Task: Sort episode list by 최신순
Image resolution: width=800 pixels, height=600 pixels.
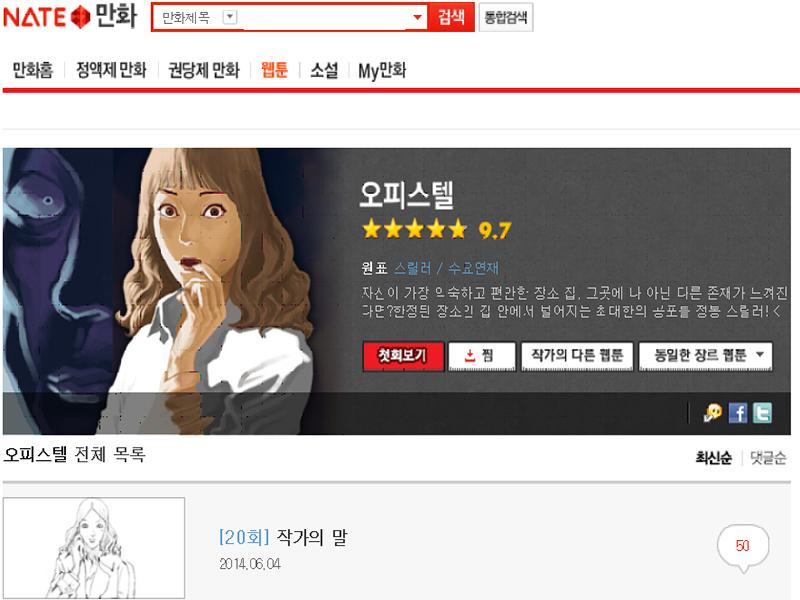Action: click(x=713, y=458)
